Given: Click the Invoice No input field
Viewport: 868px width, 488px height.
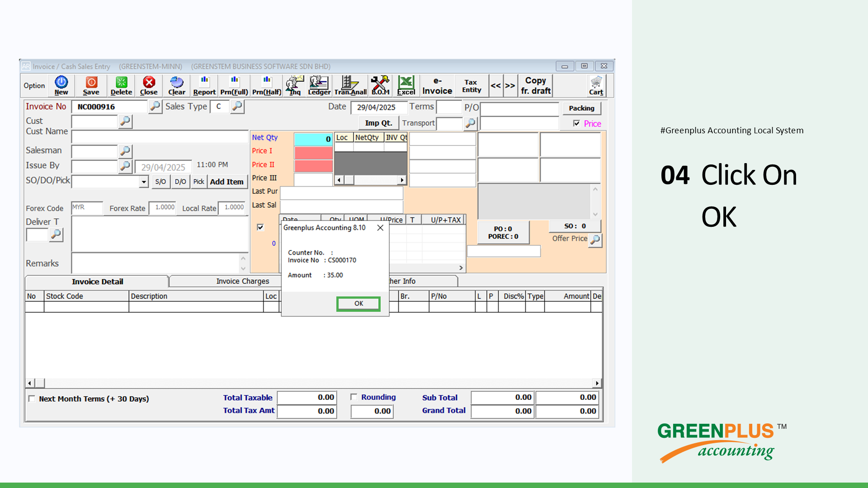Looking at the screenshot, I should click(110, 107).
